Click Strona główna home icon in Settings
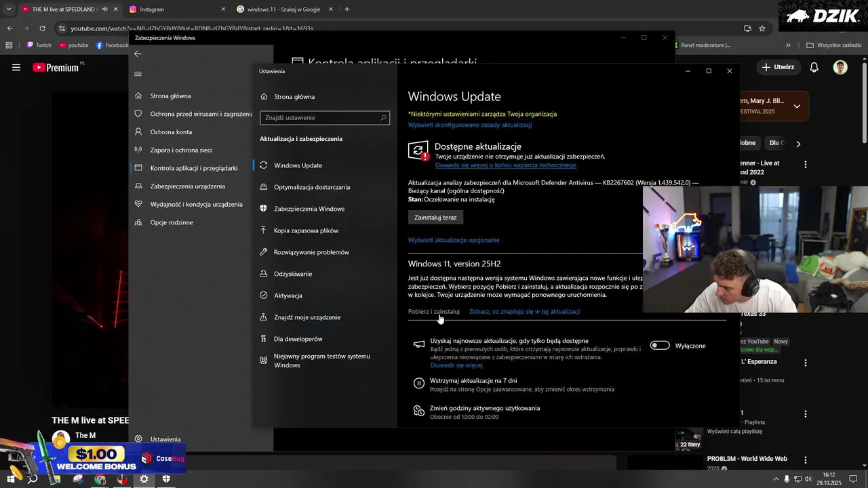868x488 pixels. pos(264,97)
